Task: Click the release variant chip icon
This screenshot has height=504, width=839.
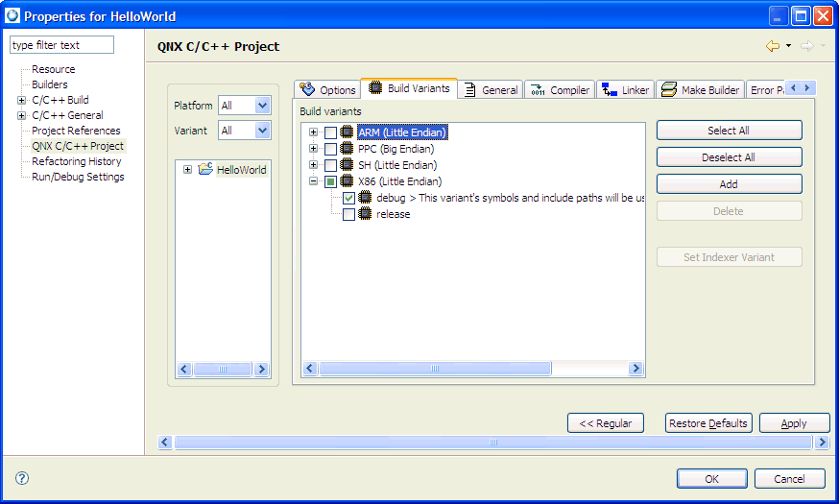Action: coord(365,214)
